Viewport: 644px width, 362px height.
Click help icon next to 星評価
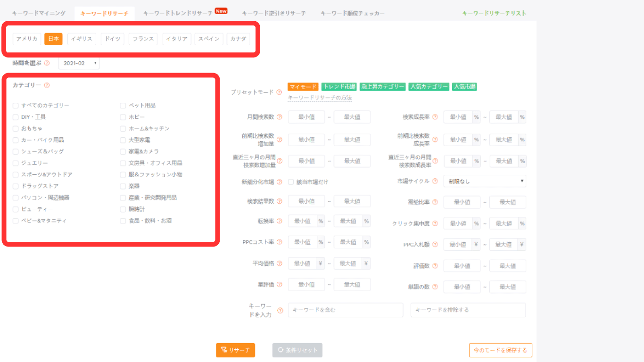[280, 285]
